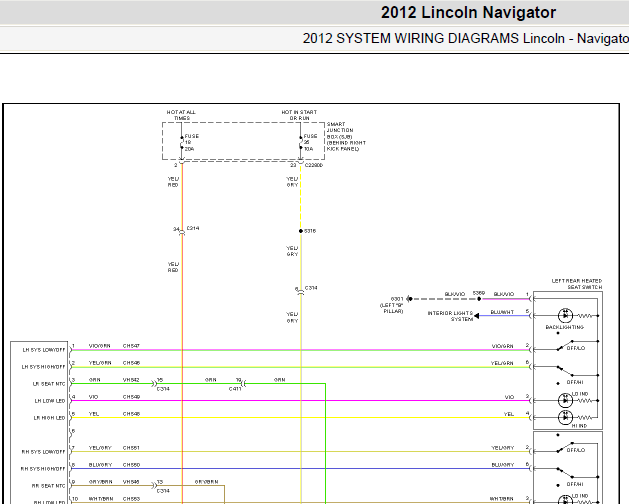
Task: Click the "YEL/GRN" label beside pin 2 on the left
Action: pyautogui.click(x=100, y=362)
